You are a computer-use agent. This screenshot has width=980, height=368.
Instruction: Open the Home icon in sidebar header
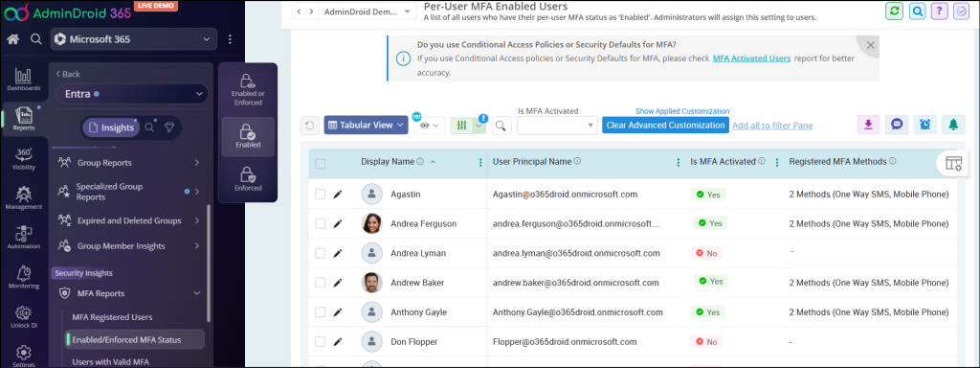click(13, 39)
